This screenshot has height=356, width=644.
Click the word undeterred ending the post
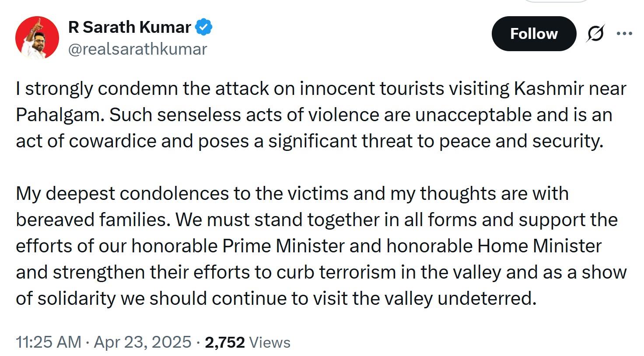[486, 299]
